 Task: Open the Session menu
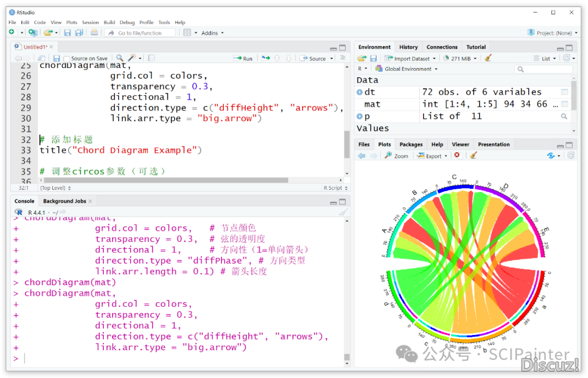(90, 22)
